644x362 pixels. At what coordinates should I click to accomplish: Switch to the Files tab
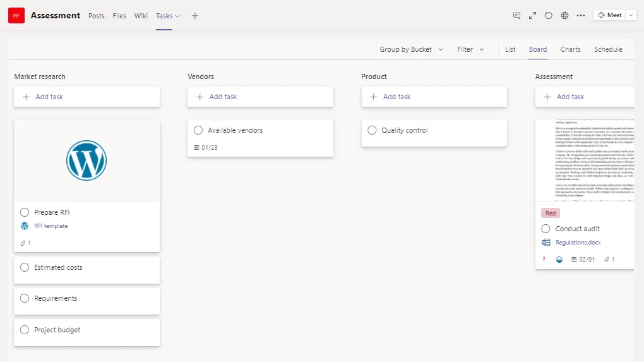[x=119, y=16]
